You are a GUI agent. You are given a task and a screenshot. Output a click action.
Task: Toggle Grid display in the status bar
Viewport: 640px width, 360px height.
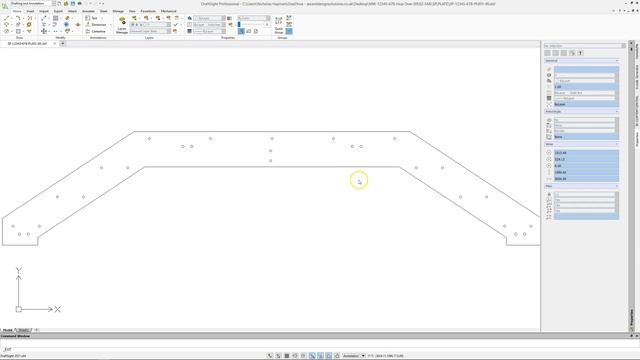[278, 356]
